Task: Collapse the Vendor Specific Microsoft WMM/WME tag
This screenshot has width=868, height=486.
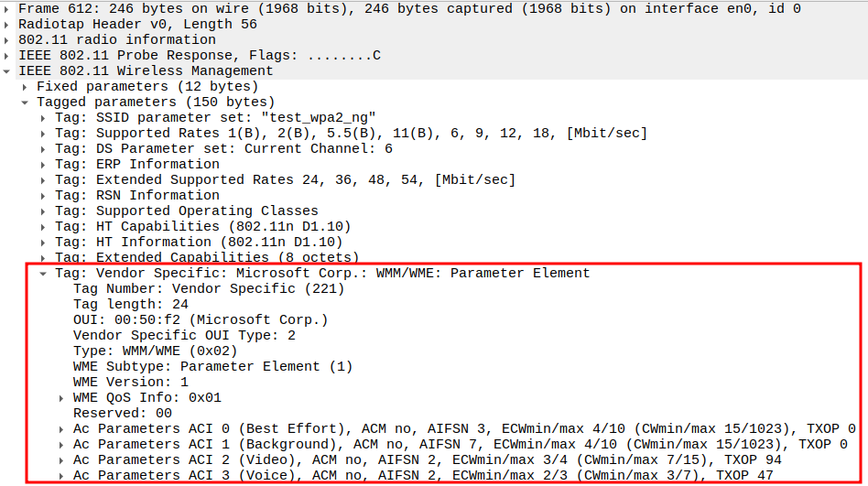Action: [44, 273]
